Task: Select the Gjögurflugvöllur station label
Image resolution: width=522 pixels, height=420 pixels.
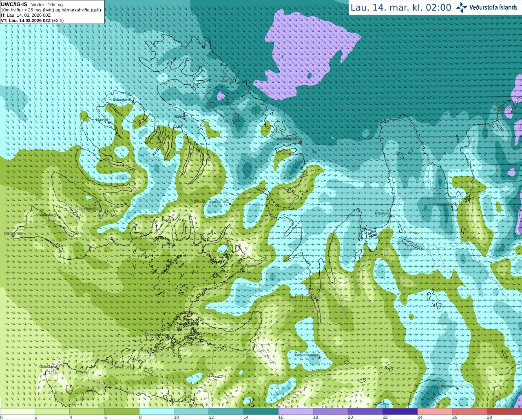Action: pyautogui.click(x=287, y=139)
